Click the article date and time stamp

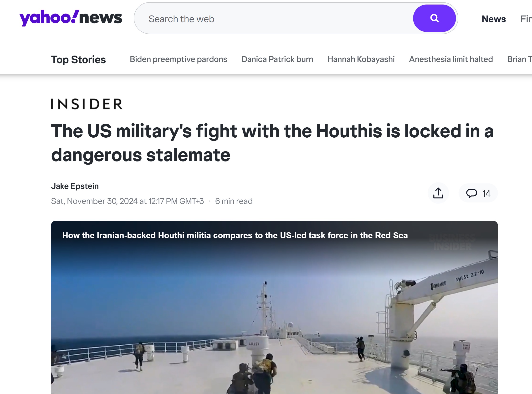(x=128, y=201)
